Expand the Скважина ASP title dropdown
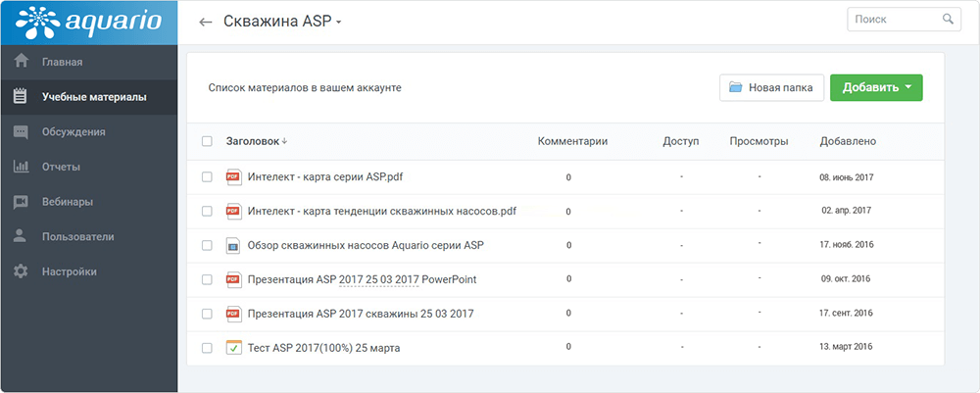 pos(338,23)
